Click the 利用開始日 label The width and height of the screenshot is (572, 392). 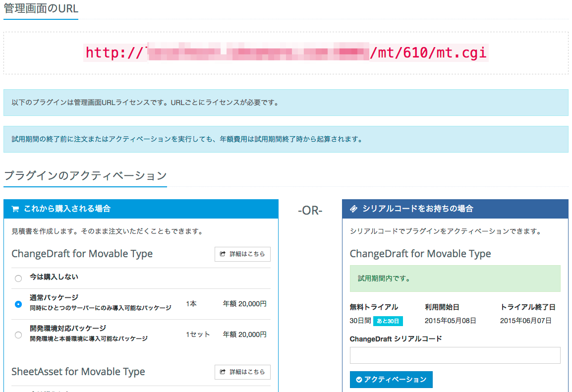pos(442,307)
